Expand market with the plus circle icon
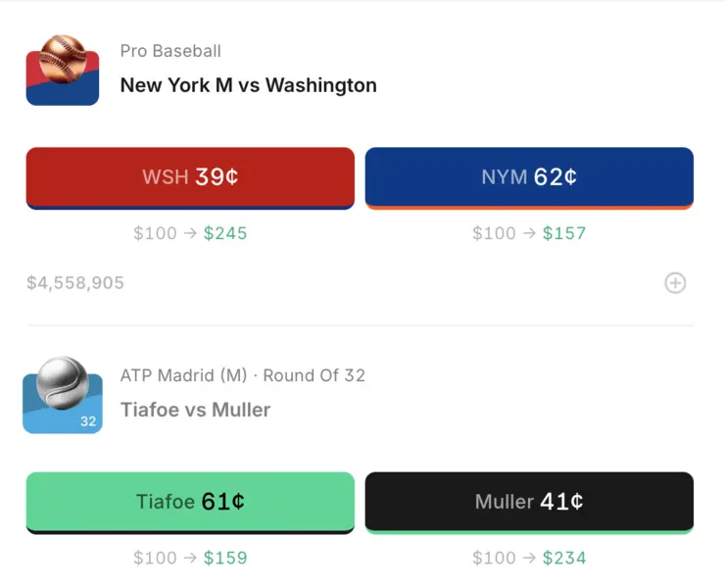725x588 pixels. (x=675, y=283)
